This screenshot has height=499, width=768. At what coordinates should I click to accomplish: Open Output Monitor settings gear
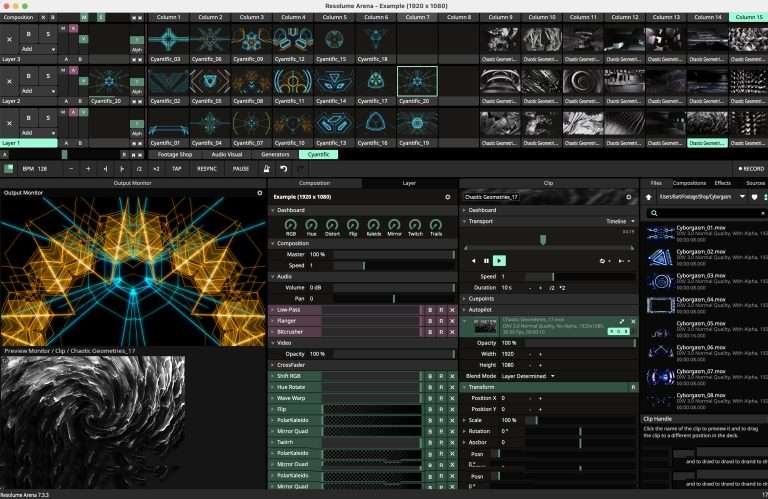pyautogui.click(x=260, y=193)
